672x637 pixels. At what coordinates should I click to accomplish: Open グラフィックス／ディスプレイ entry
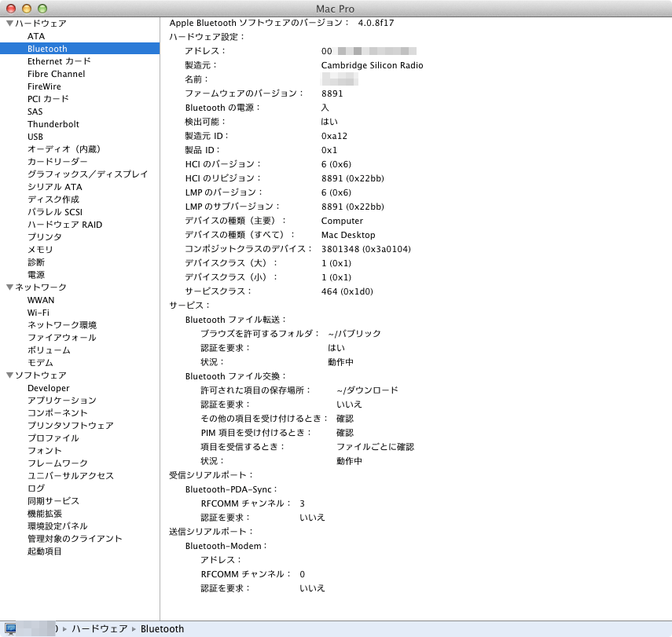pos(88,174)
